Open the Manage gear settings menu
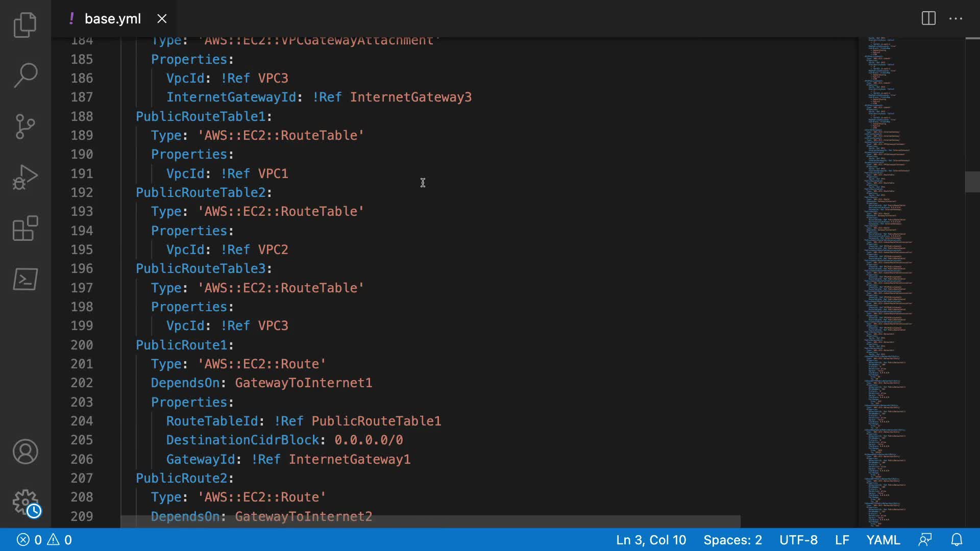This screenshot has height=551, width=980. 25,503
